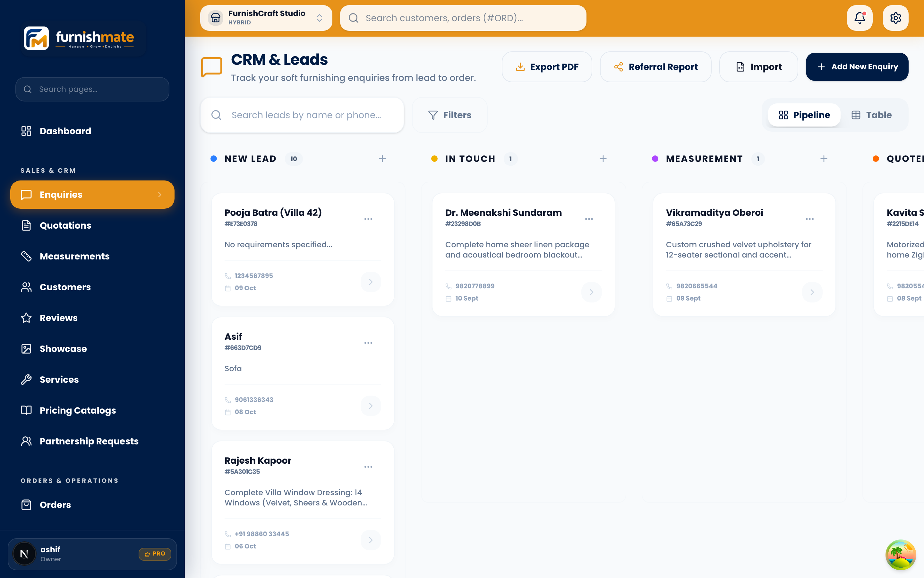This screenshot has height=578, width=924.
Task: Open more options for Rajesh Kapoor card
Action: click(368, 467)
